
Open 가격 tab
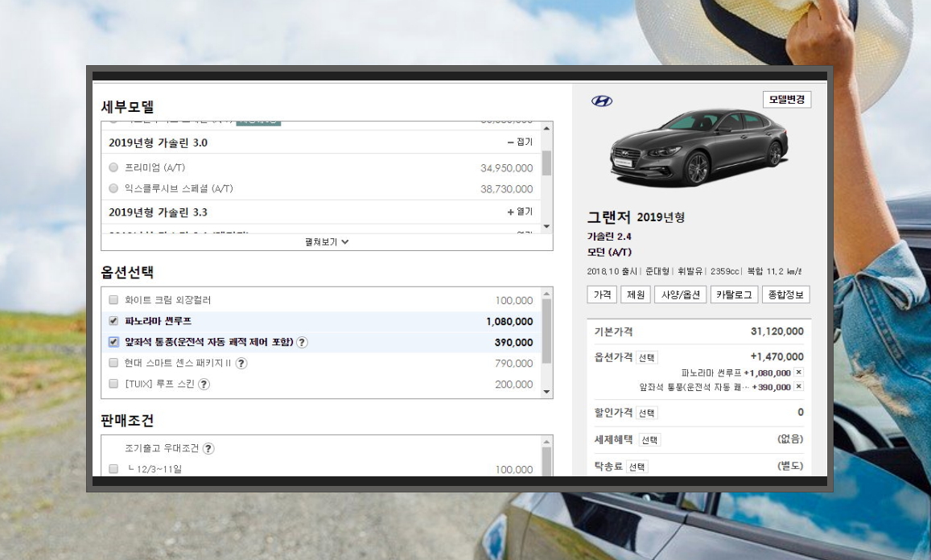[x=602, y=294]
